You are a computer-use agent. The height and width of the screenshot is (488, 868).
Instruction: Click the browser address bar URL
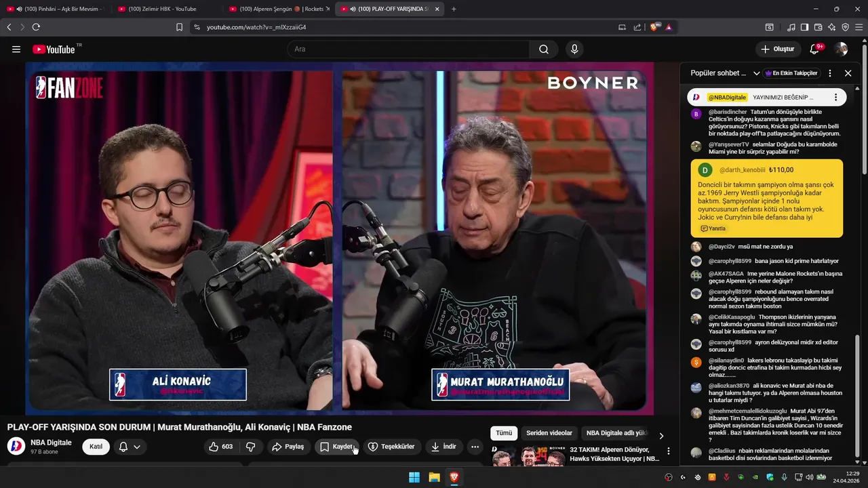coord(256,27)
